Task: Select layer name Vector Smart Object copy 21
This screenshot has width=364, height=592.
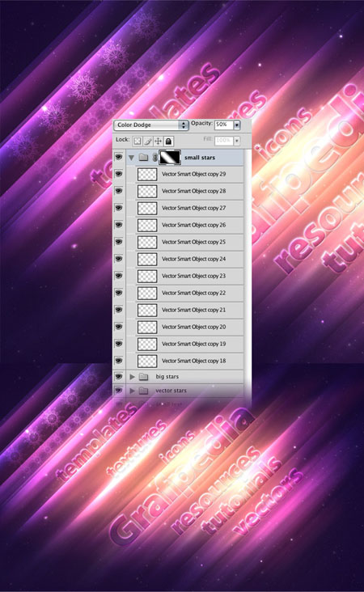Action: tap(193, 310)
